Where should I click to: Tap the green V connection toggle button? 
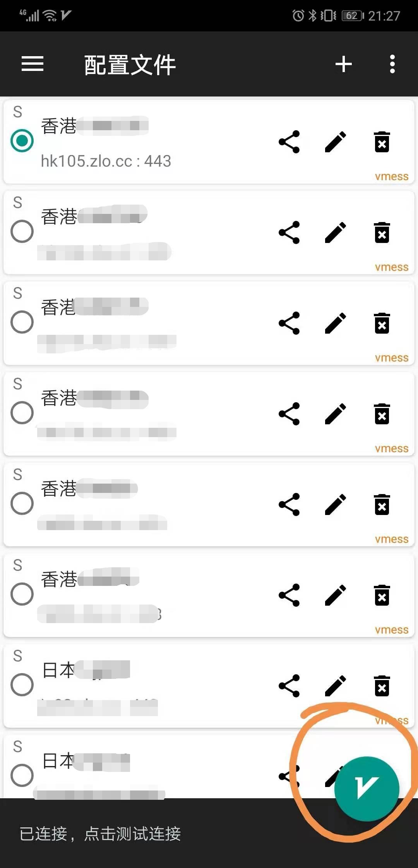click(366, 789)
